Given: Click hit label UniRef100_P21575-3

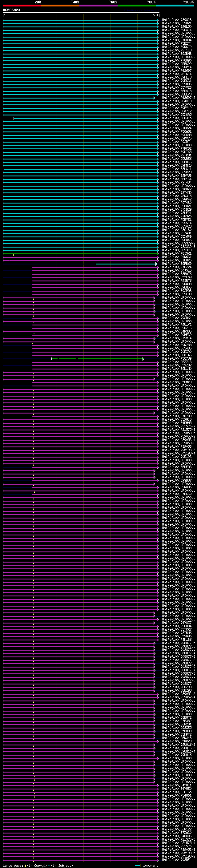Looking at the screenshot, I should click(179, 840).
